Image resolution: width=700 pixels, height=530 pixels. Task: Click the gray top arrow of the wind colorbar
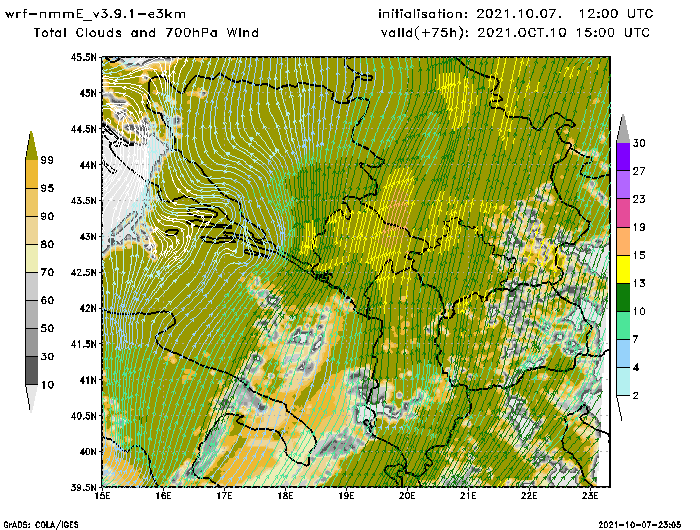623,129
